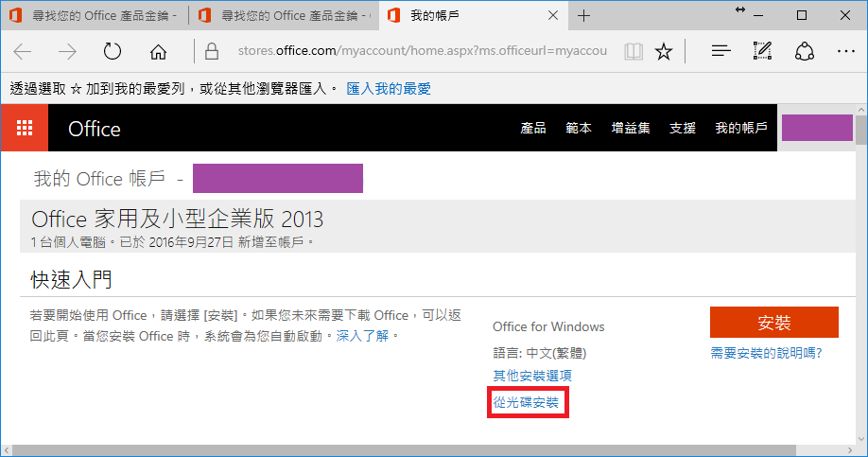Open the 範本 menu item
The image size is (868, 457).
(x=579, y=129)
